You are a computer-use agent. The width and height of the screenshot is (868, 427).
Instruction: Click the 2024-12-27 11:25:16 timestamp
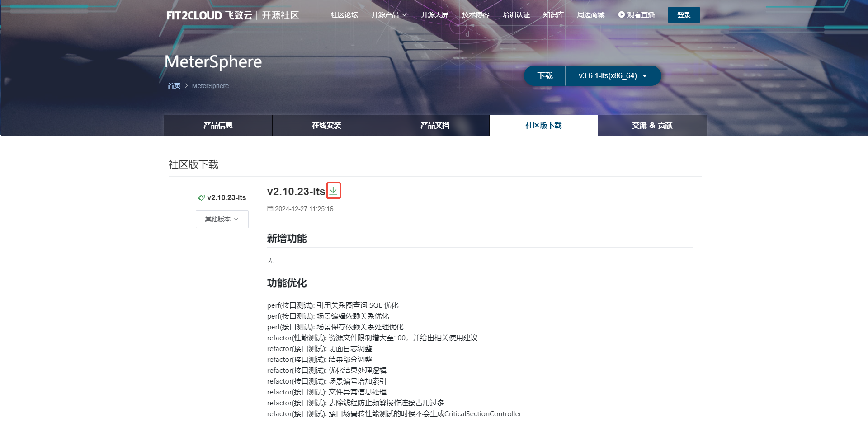pyautogui.click(x=304, y=209)
